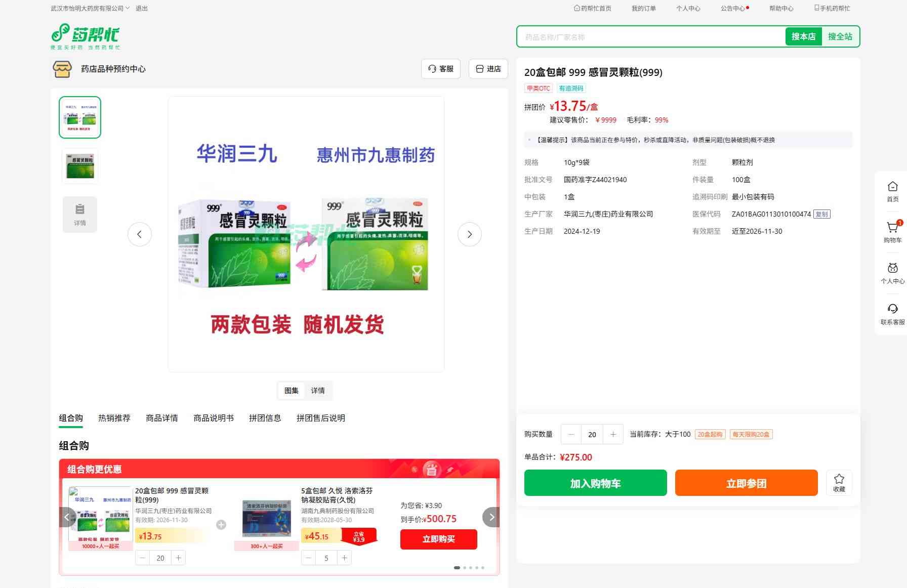The height and width of the screenshot is (588, 907).
Task: Click the green 加入购物车 button
Action: [x=595, y=483]
